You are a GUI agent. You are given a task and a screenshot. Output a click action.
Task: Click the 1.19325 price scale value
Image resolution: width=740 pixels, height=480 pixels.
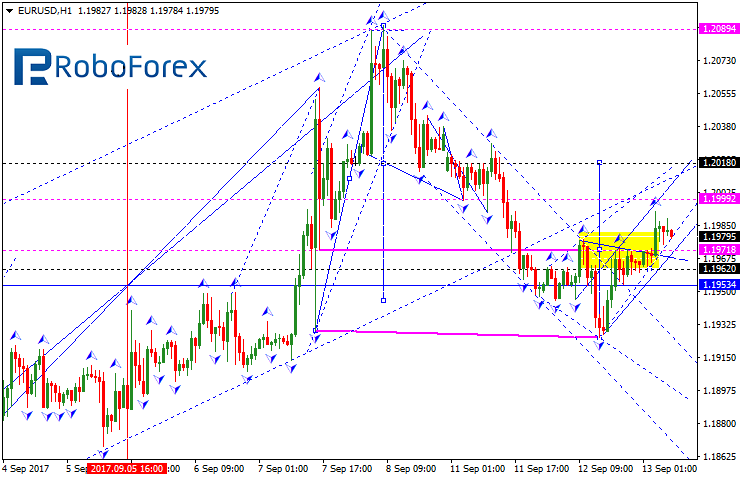[719, 325]
